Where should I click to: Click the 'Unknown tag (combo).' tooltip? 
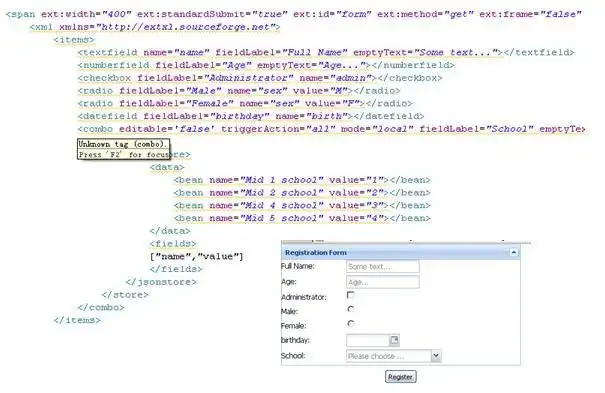(123, 149)
